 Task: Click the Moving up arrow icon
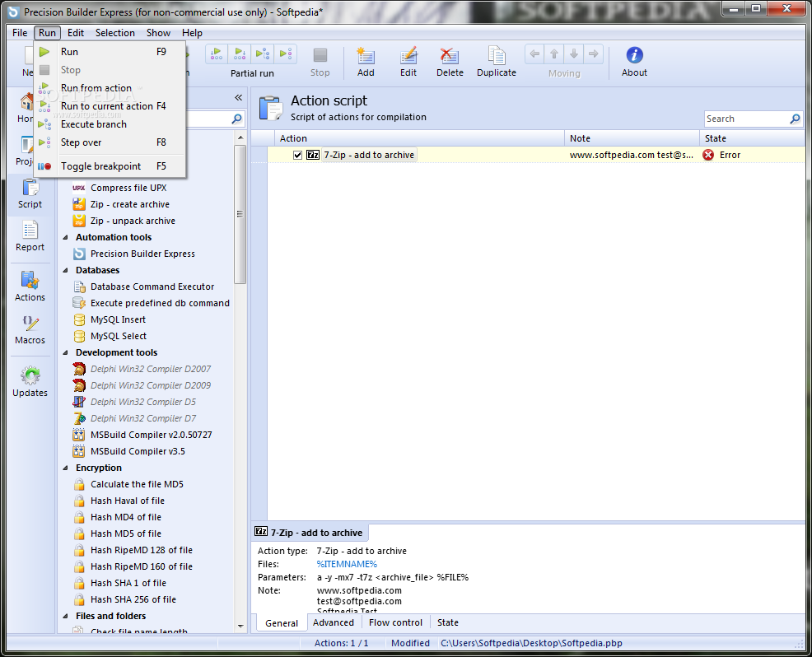click(x=554, y=54)
